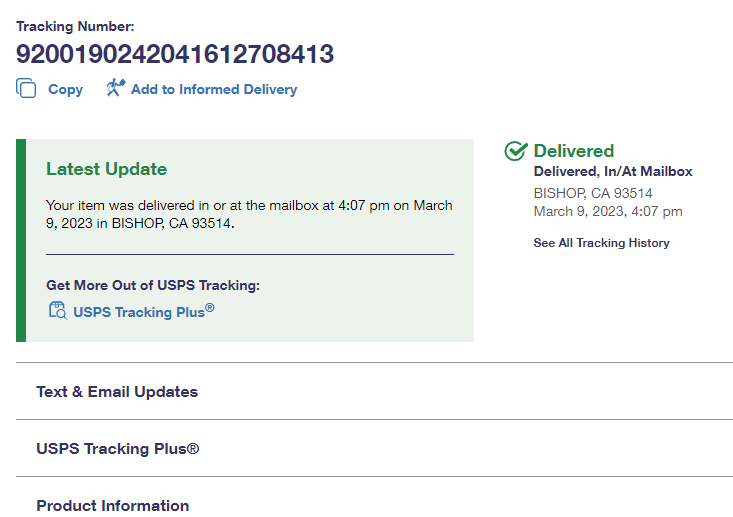Image resolution: width=733 pixels, height=517 pixels.
Task: Click the USPS Tracking Plus search icon
Action: pyautogui.click(x=58, y=311)
